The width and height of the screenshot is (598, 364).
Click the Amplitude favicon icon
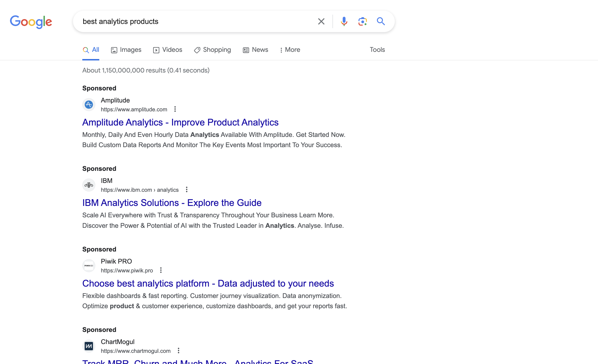click(x=89, y=105)
